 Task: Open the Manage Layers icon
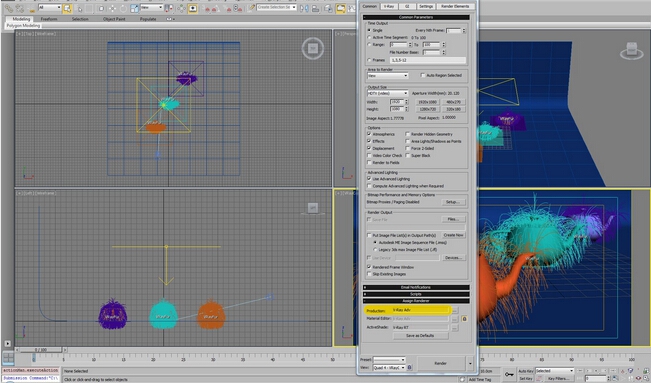pyautogui.click(x=328, y=8)
